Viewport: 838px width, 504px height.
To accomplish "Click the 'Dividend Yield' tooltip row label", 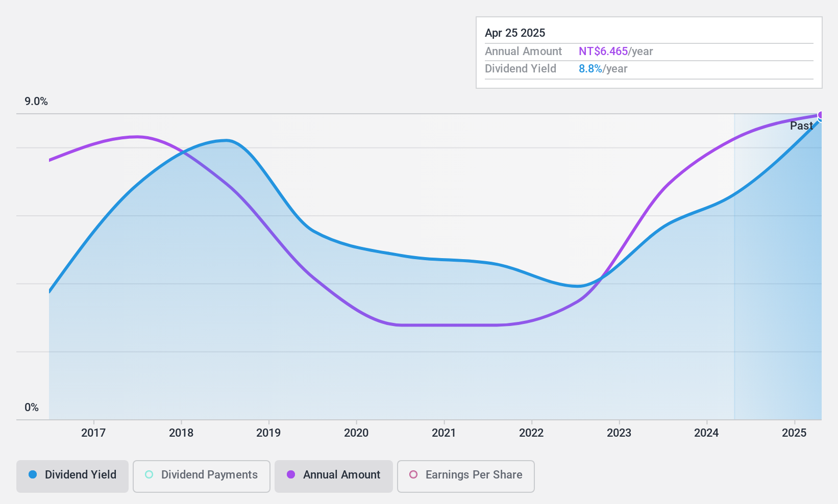I will [521, 68].
